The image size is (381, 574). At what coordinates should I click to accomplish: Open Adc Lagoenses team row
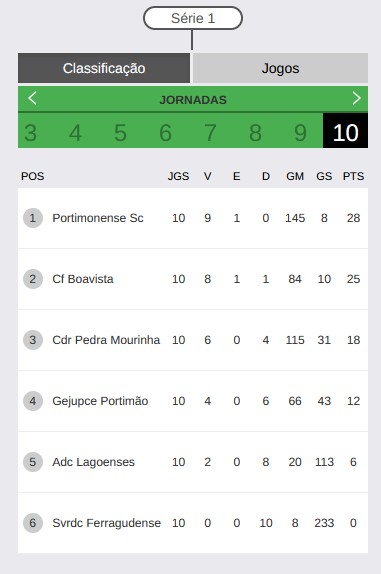click(x=193, y=462)
